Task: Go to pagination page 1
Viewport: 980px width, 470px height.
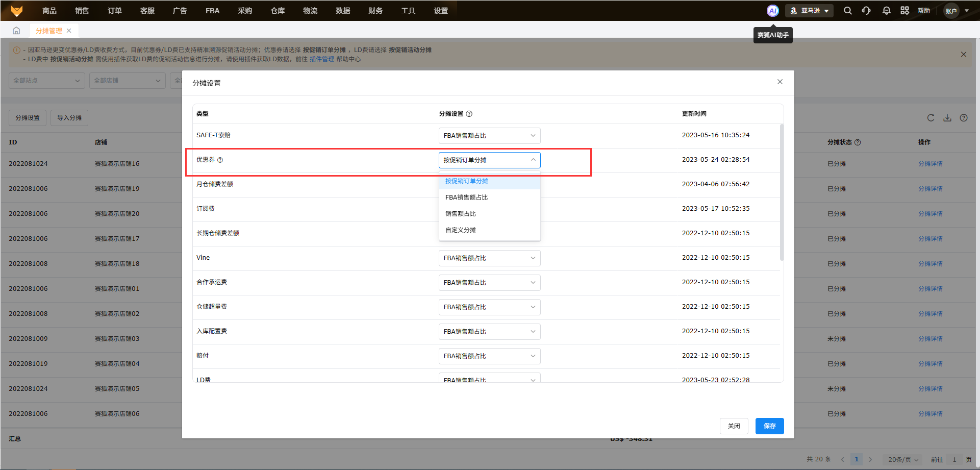Action: pyautogui.click(x=857, y=459)
